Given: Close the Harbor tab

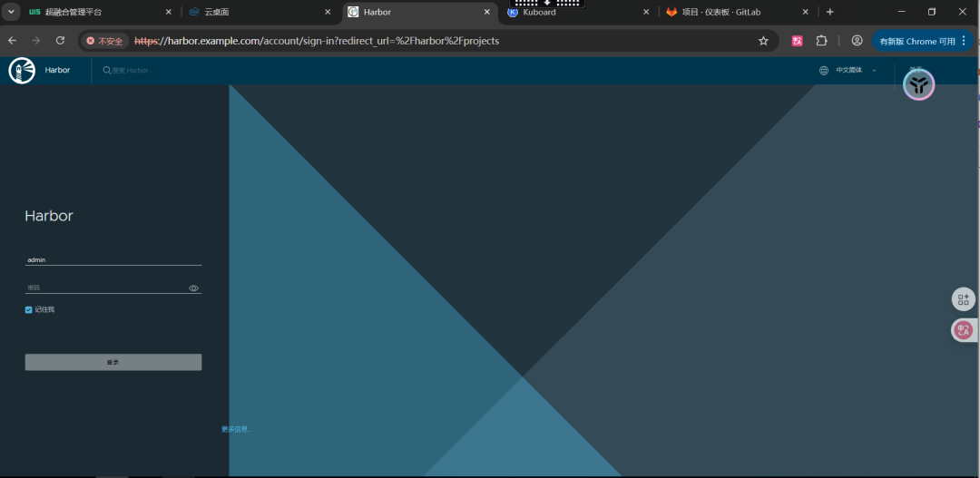Looking at the screenshot, I should 486,12.
